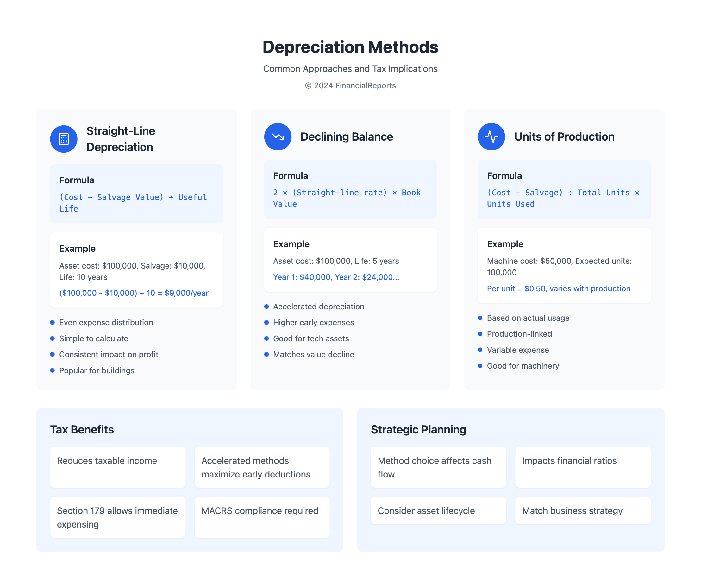Click the Match business strategy card
The image size is (701, 588).
583,510
